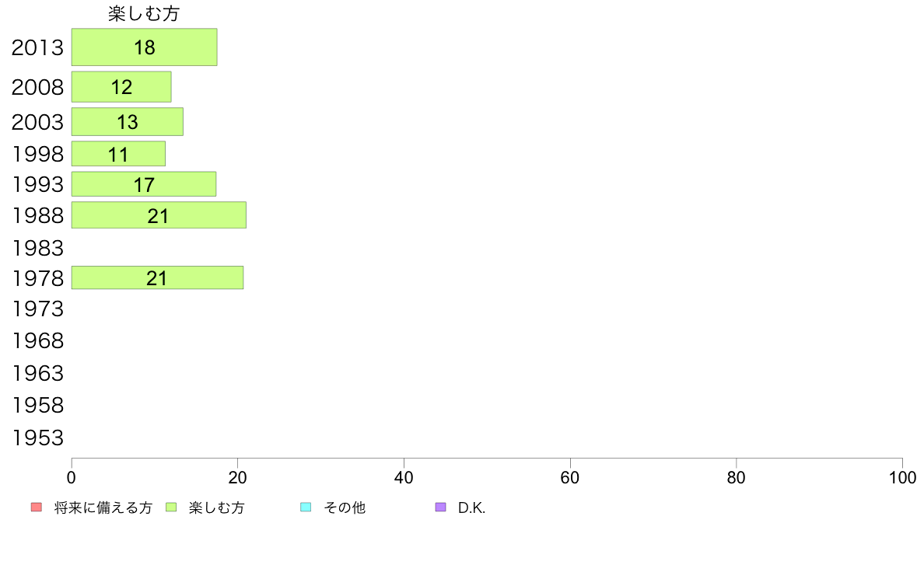
Task: Click the 1983 year axis label
Action: [x=37, y=248]
